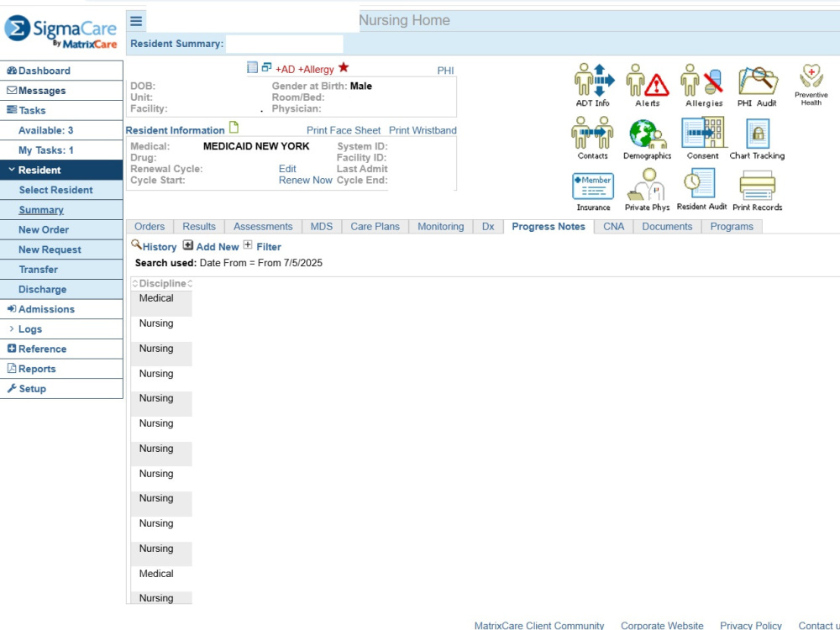Screen dimensions: 840x630
Task: Click the History magnifier icon
Action: (x=136, y=244)
